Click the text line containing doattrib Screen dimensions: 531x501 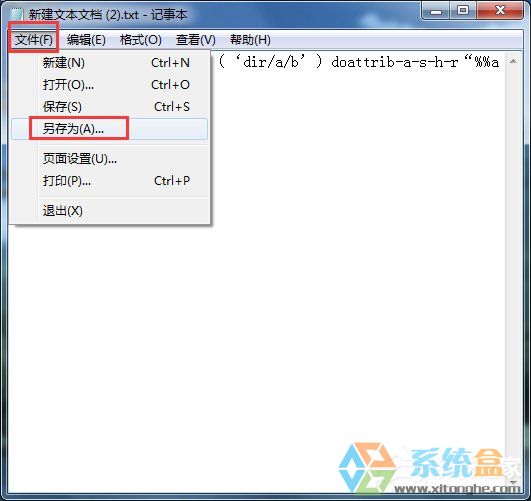click(358, 62)
